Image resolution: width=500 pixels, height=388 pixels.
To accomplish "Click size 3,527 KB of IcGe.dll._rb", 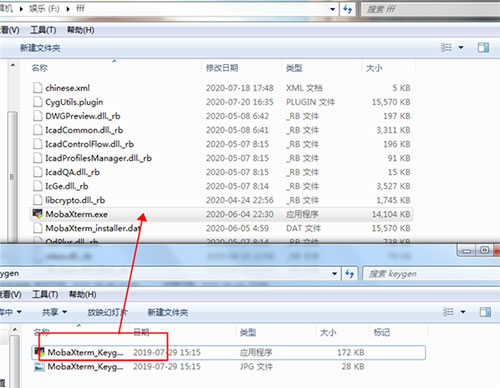I will tap(393, 186).
